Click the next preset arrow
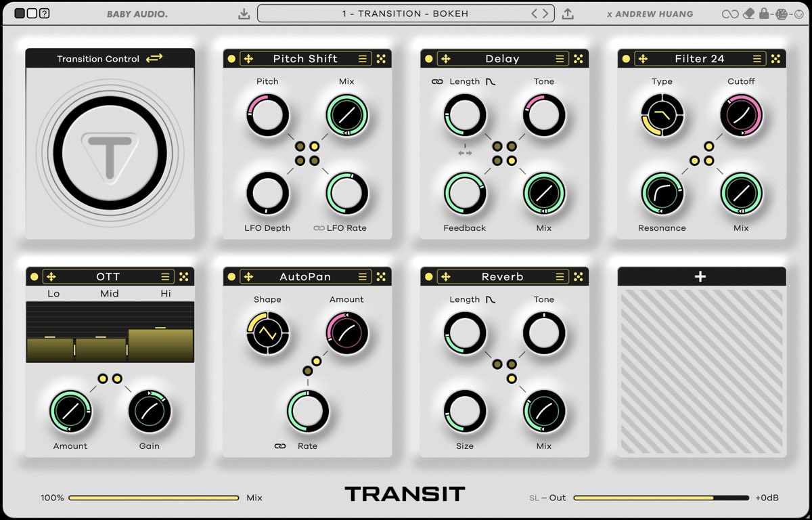Image resolution: width=812 pixels, height=520 pixels. pyautogui.click(x=545, y=12)
